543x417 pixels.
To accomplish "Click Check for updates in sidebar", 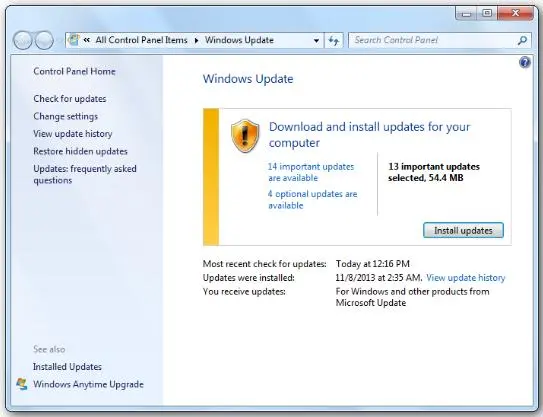I will [x=70, y=99].
